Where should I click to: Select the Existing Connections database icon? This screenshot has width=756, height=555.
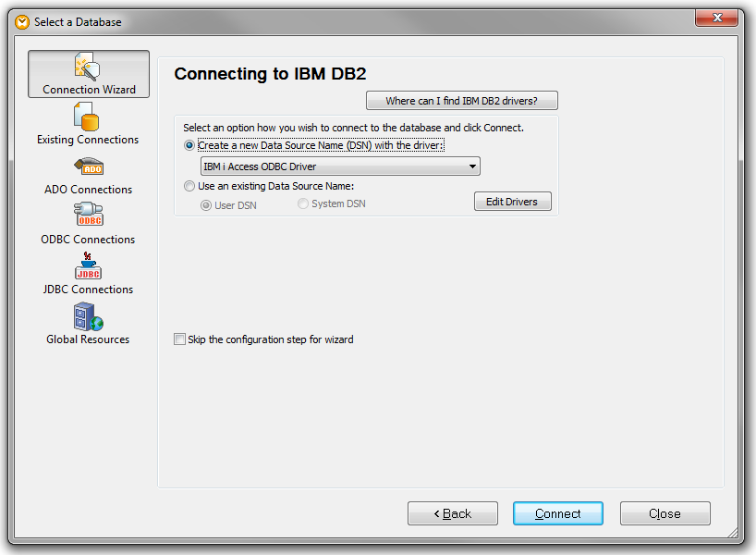pos(88,117)
